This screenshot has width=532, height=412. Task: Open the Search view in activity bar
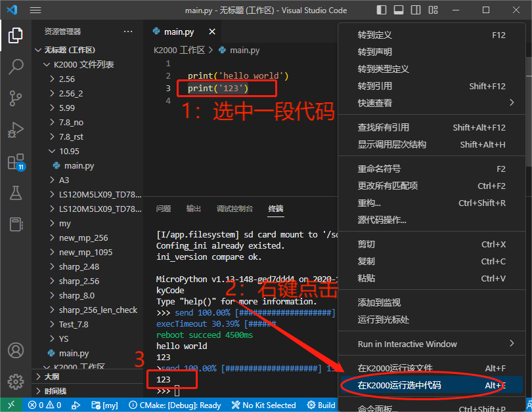[16, 67]
